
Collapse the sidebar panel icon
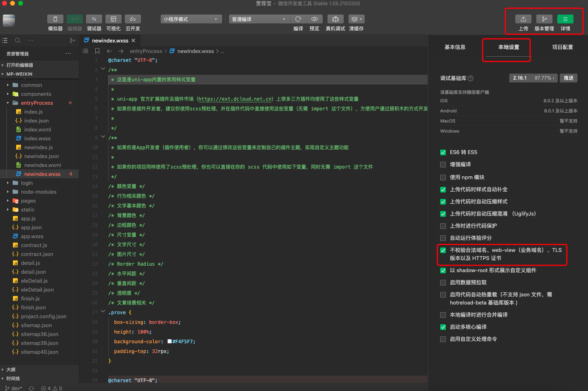click(x=73, y=40)
